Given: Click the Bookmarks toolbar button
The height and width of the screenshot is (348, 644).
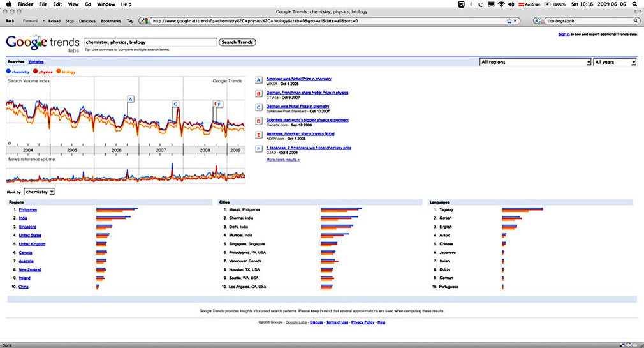Looking at the screenshot, I should click(111, 20).
